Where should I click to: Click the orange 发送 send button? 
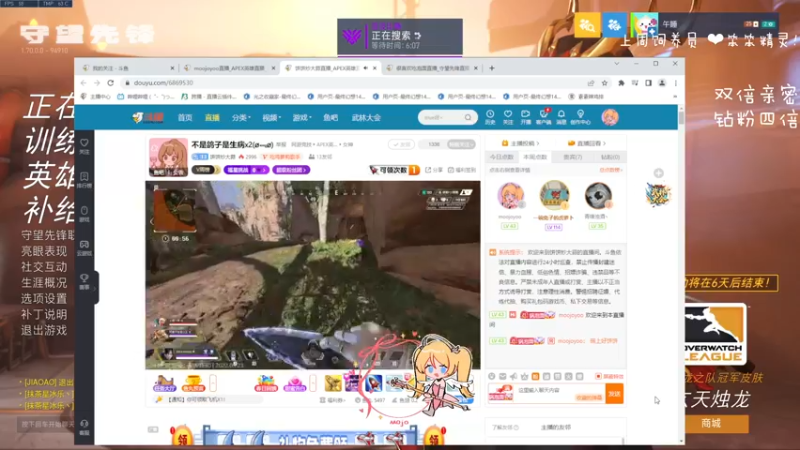(x=614, y=393)
